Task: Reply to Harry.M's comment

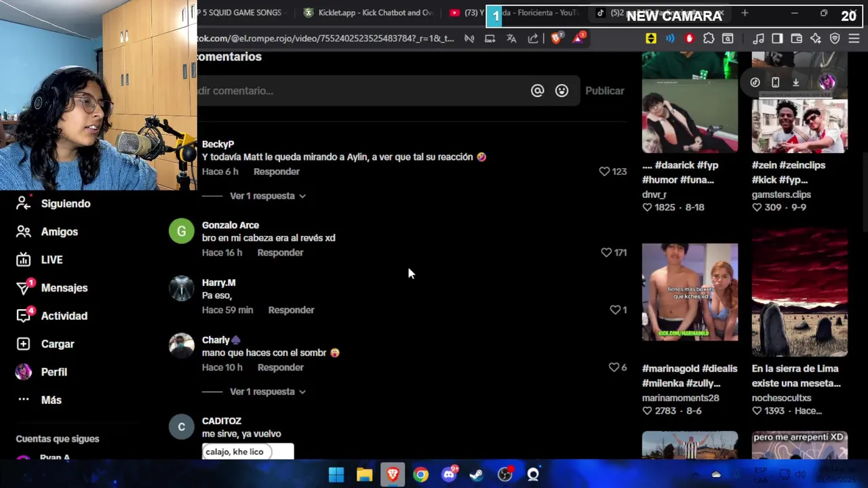Action: 291,310
